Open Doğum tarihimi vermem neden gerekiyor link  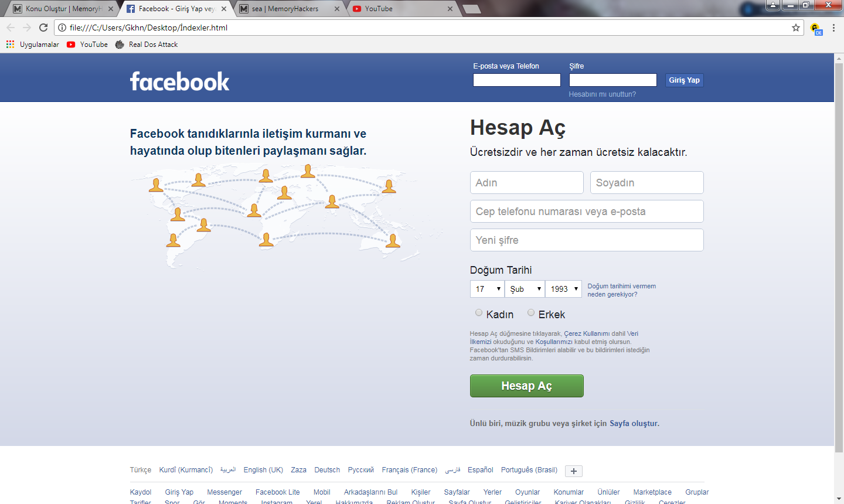click(621, 290)
